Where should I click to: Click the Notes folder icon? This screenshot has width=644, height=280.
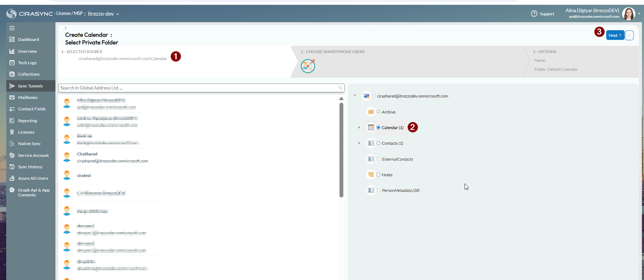tap(371, 175)
